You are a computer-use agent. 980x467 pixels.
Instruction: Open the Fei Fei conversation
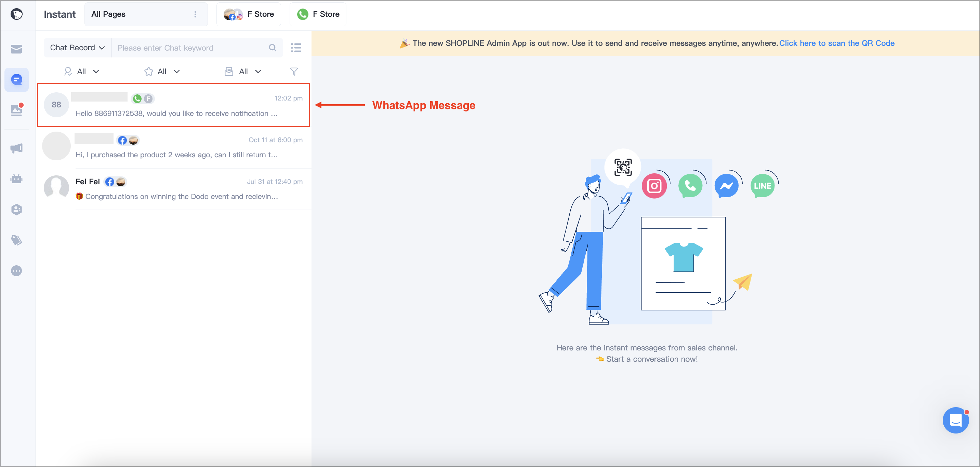point(173,189)
